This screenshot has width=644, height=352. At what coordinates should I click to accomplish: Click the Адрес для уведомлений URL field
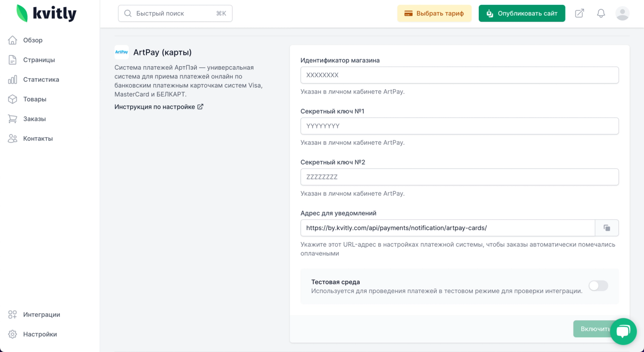click(448, 228)
